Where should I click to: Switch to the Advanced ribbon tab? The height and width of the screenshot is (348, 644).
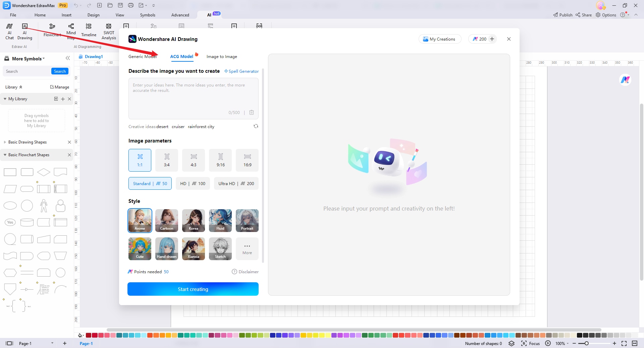click(180, 15)
